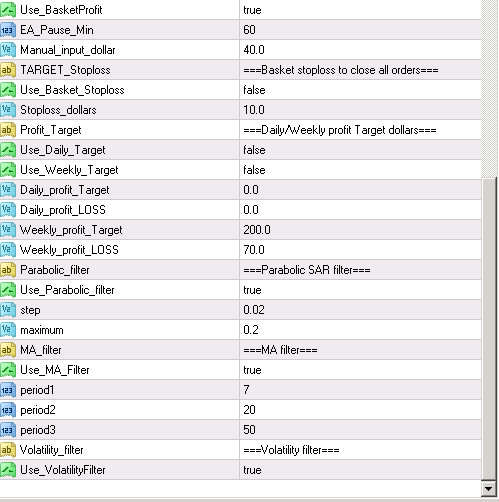This screenshot has height=502, width=499.
Task: Edit the Weekly_profit_Target value 200.0
Action: 360,230
